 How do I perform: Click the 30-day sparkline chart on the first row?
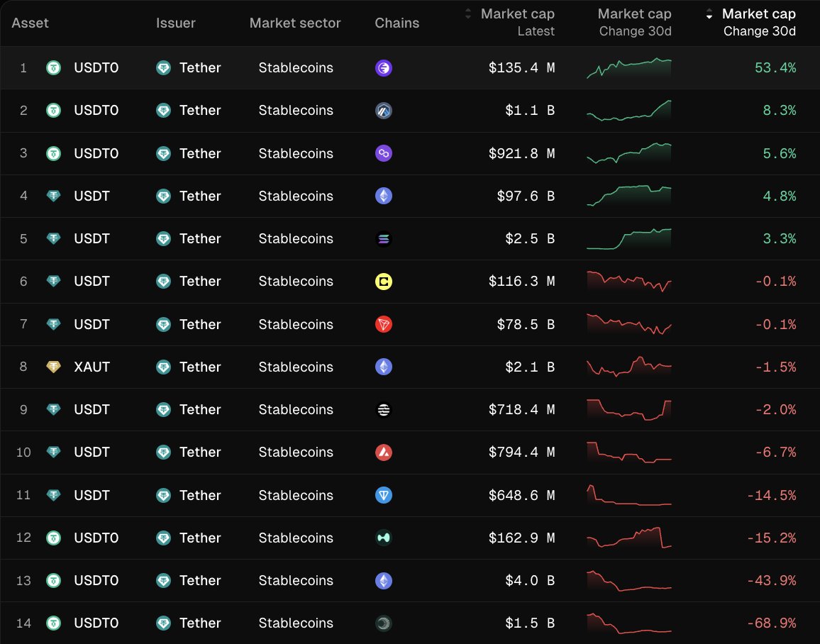click(628, 68)
